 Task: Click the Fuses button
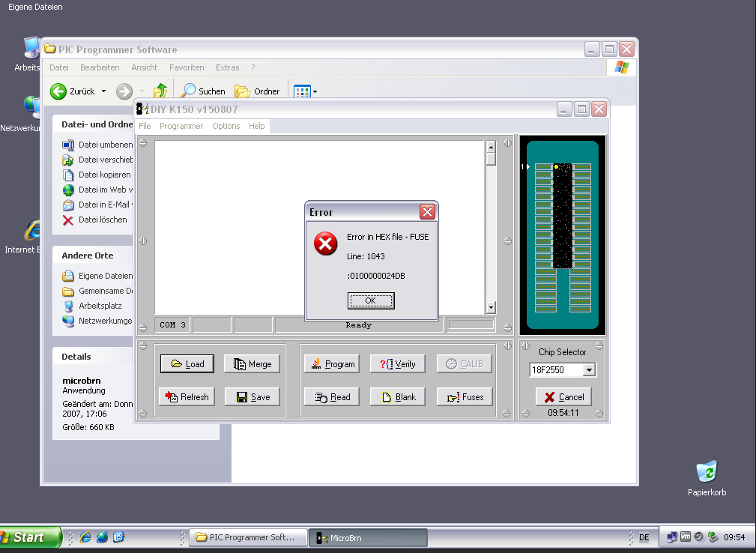[x=465, y=397]
